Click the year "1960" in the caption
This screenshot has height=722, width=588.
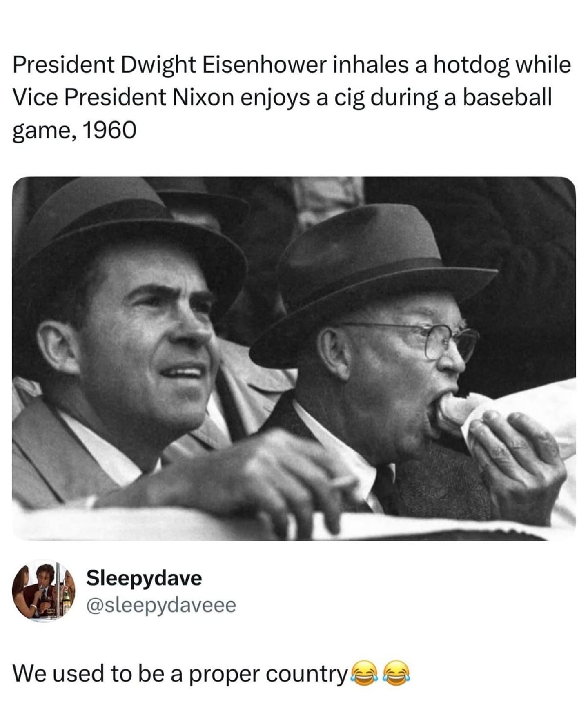click(109, 131)
